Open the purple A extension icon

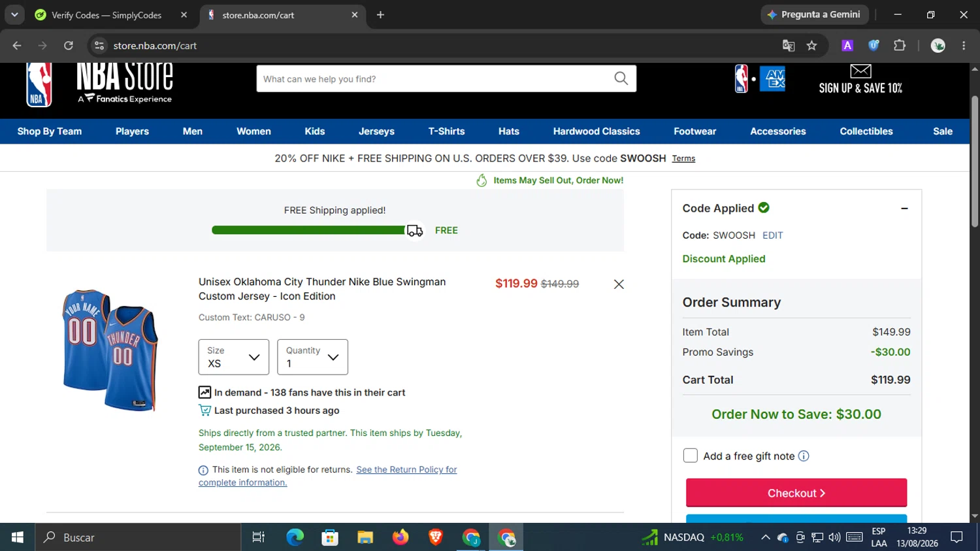click(x=847, y=46)
